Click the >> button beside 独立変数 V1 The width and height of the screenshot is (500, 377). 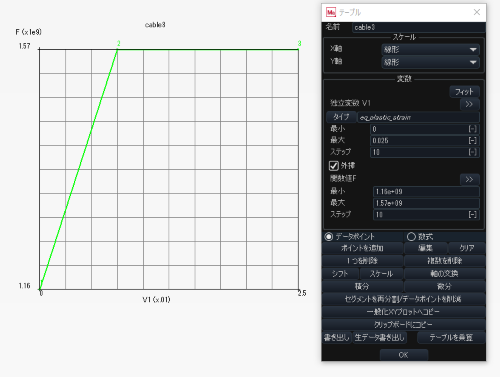coord(469,104)
